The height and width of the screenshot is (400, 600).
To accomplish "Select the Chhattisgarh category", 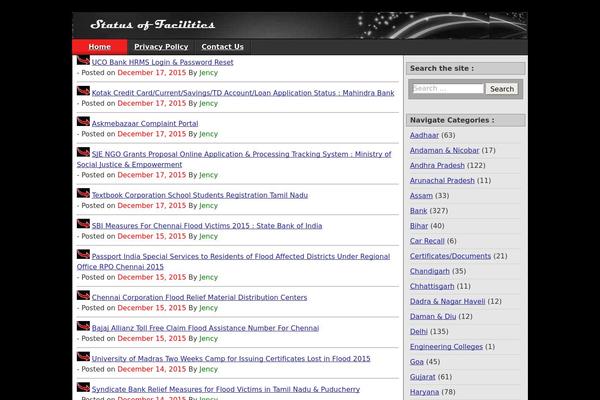I will pyautogui.click(x=432, y=286).
